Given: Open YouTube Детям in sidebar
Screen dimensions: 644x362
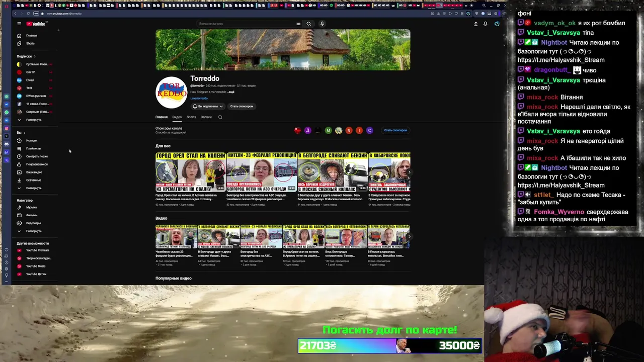Looking at the screenshot, I should (x=36, y=274).
